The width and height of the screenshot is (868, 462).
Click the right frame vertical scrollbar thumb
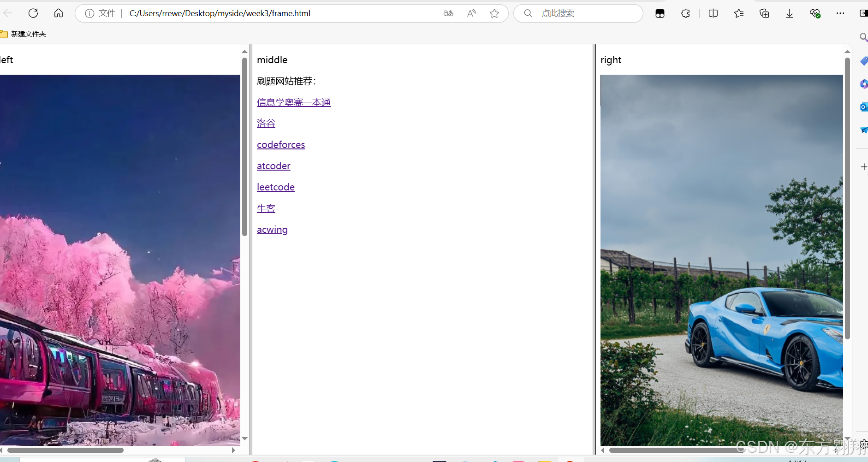(847, 198)
